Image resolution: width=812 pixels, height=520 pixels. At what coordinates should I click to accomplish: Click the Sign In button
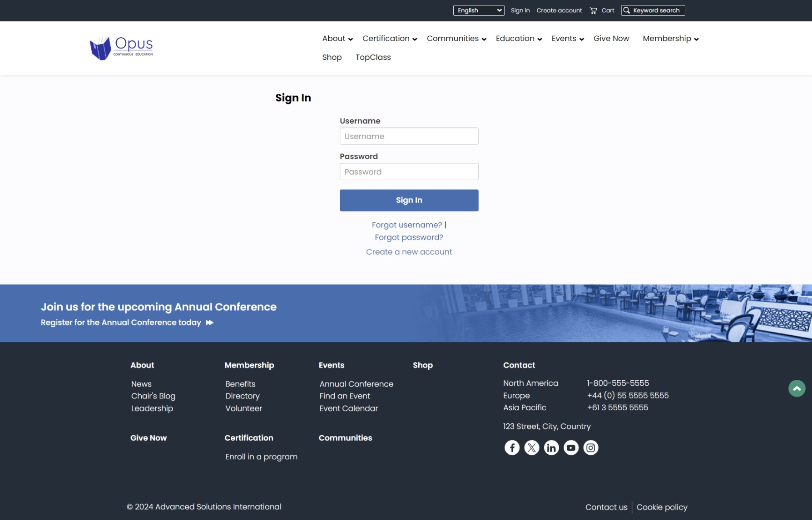pyautogui.click(x=408, y=200)
